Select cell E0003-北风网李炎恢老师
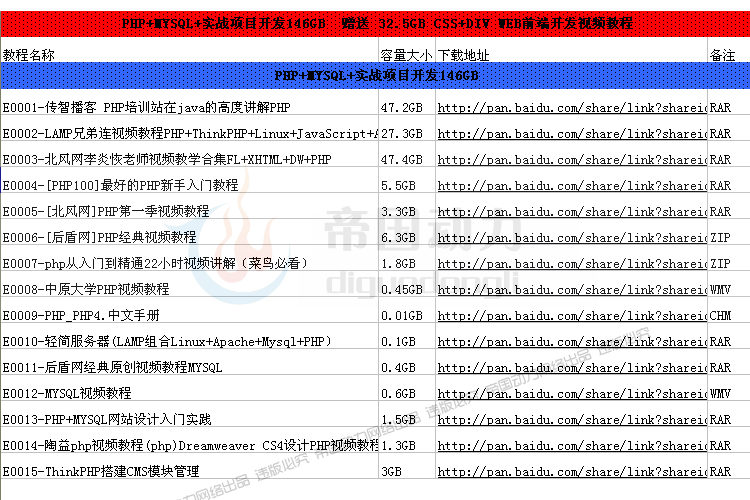The width and height of the screenshot is (750, 500). pos(189,154)
